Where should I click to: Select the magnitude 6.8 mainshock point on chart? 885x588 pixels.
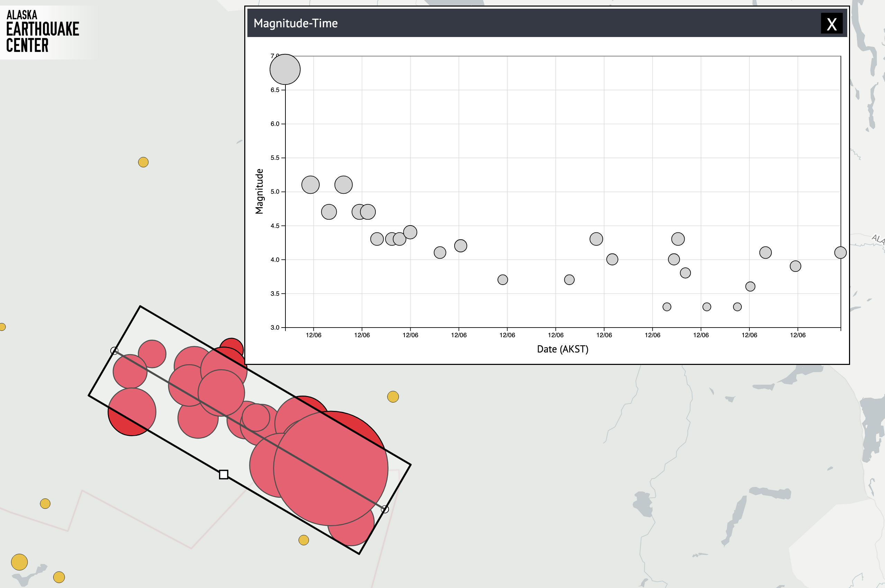pos(284,70)
